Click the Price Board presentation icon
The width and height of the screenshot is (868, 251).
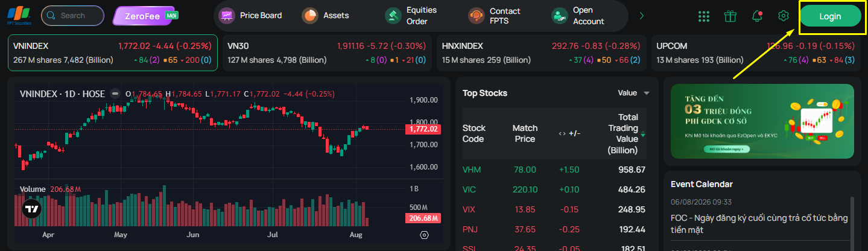tap(227, 16)
